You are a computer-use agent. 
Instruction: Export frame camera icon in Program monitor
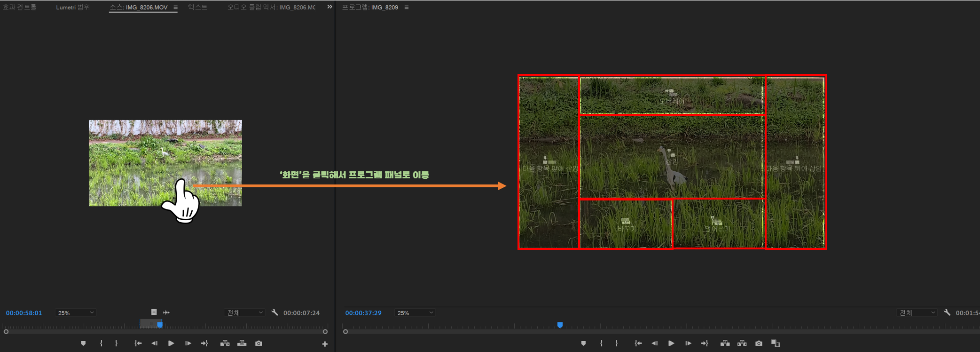tap(759, 344)
